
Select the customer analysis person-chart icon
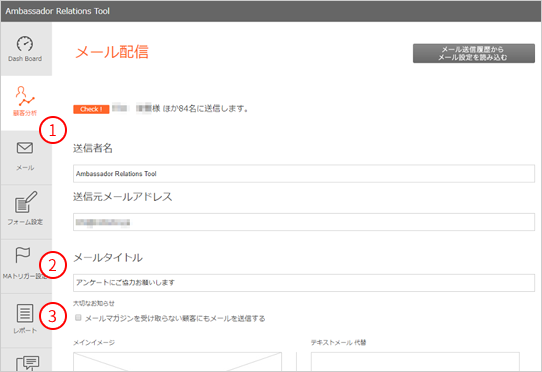[25, 96]
